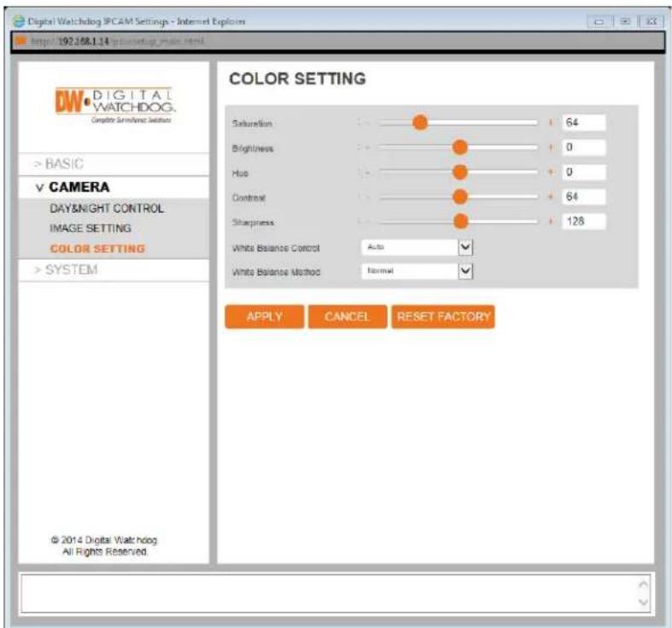The width and height of the screenshot is (672, 628).
Task: Click the Saturation value field showing 64
Action: (x=584, y=123)
